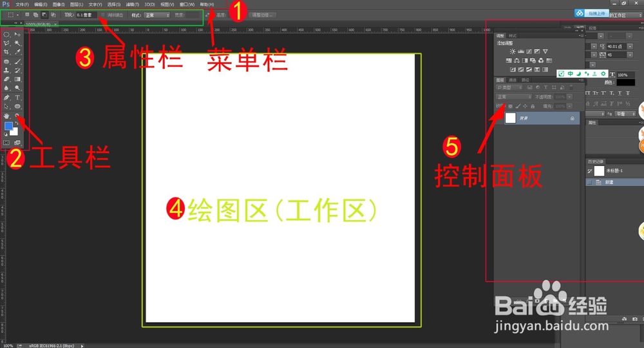Click the feather 羽化 input field
The width and height of the screenshot is (644, 348).
point(86,15)
